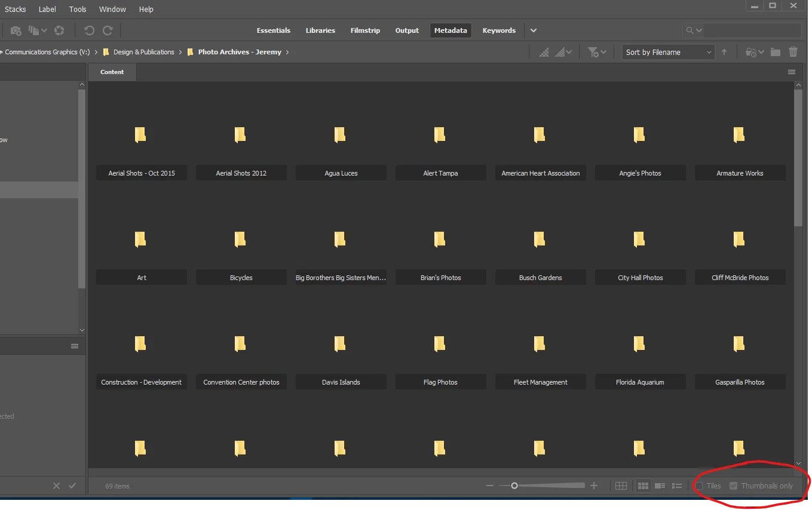Enable the Tiles checkbox
The width and height of the screenshot is (812, 510).
tap(698, 486)
